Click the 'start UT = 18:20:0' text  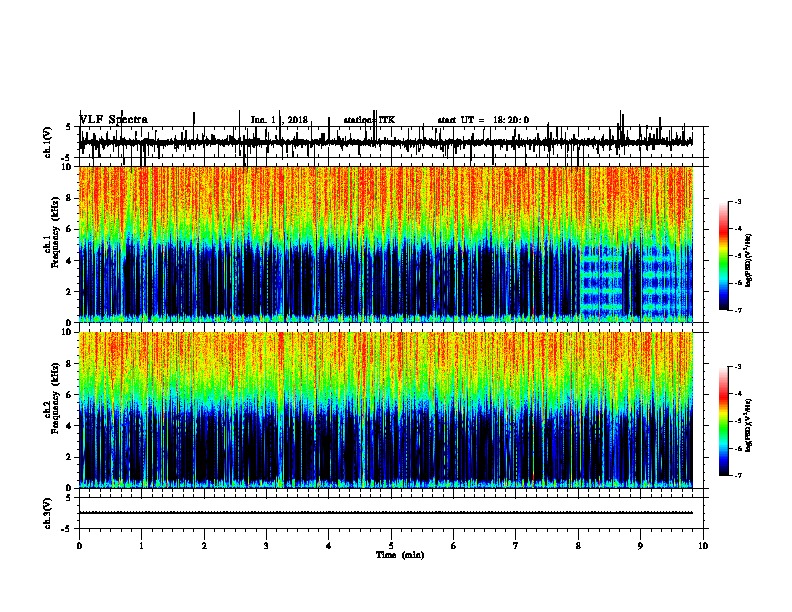point(483,120)
